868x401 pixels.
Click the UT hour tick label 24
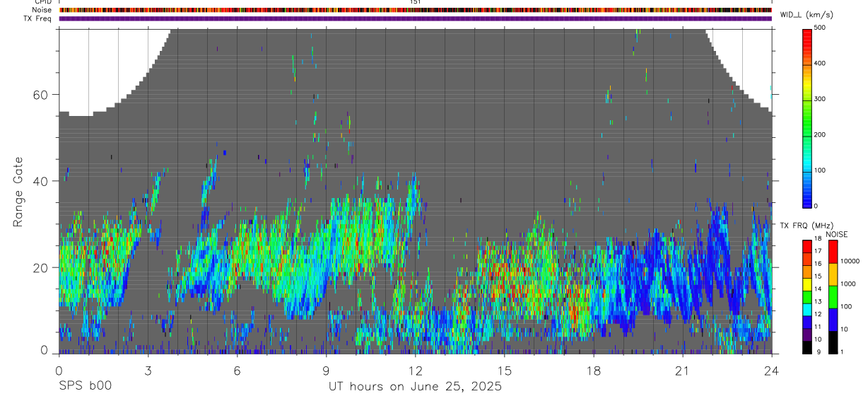[772, 371]
